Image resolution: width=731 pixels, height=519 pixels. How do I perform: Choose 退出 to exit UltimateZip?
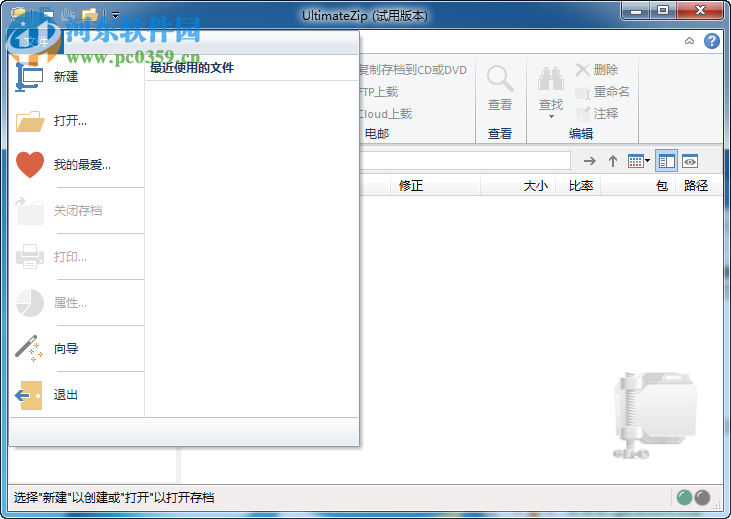click(77, 394)
